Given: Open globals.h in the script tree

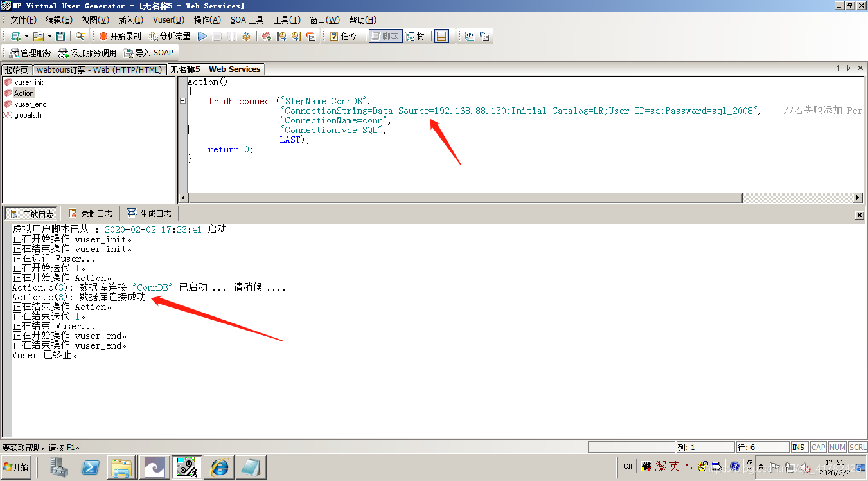Looking at the screenshot, I should (x=28, y=115).
